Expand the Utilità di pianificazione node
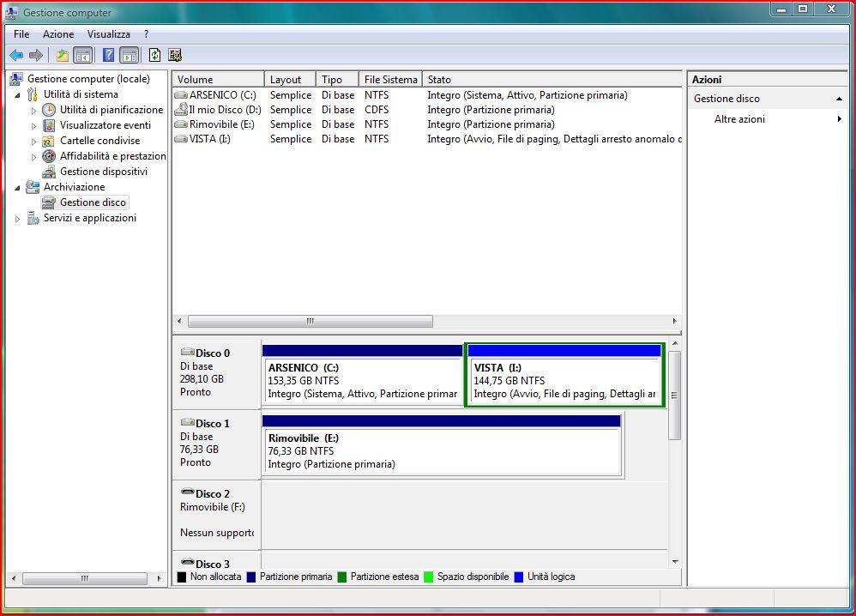Viewport: 856px width, 616px height. [33, 111]
